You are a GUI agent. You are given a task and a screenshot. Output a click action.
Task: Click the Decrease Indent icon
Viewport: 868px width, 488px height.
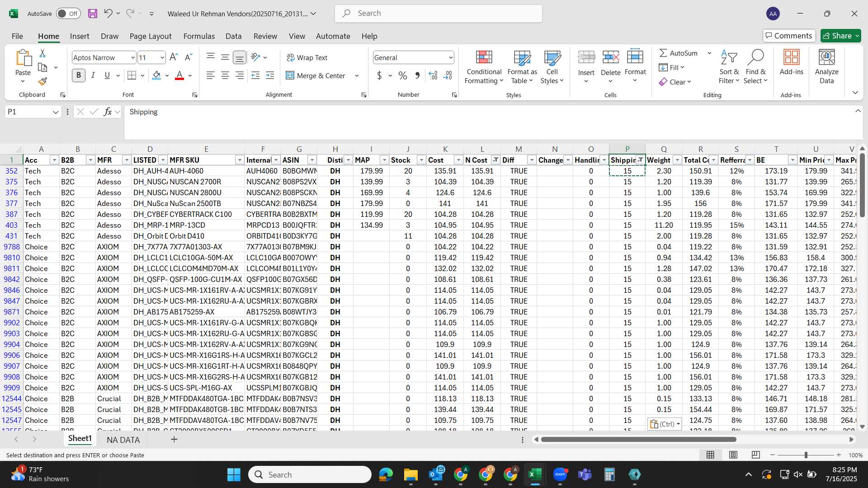click(255, 75)
